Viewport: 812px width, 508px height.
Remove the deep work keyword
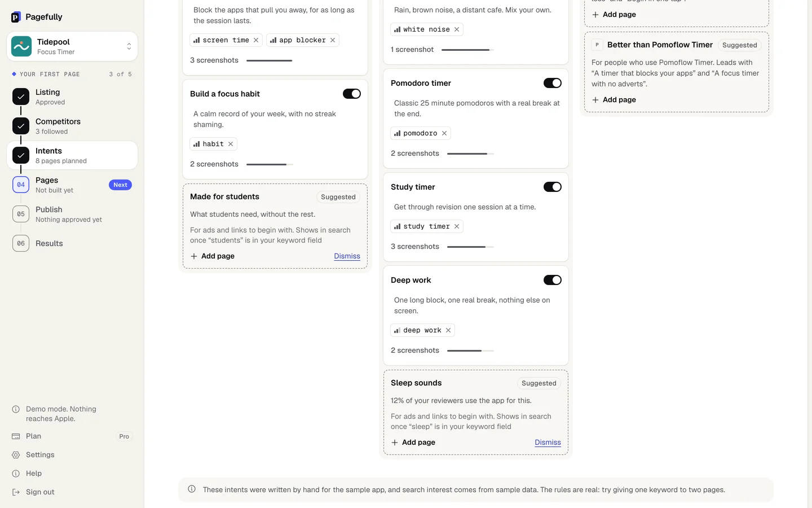448,330
